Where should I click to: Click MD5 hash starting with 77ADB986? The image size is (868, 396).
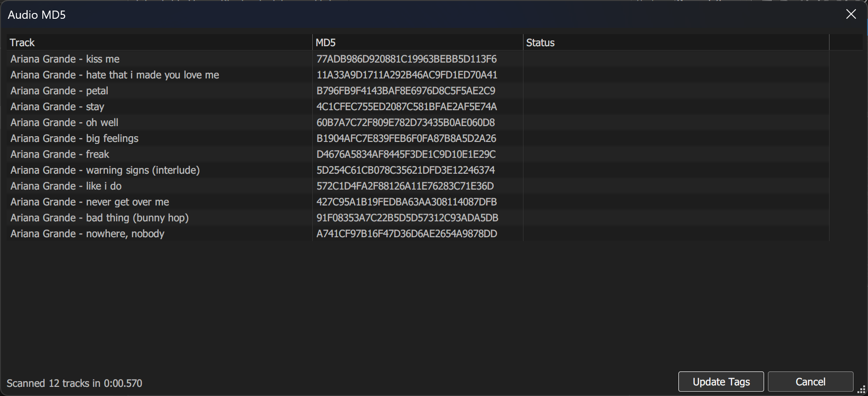pyautogui.click(x=407, y=59)
